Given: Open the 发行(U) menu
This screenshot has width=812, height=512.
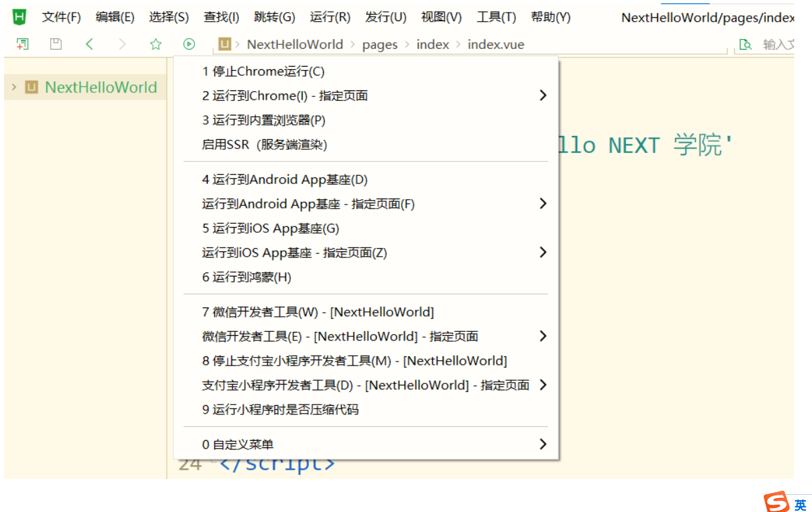Looking at the screenshot, I should click(x=386, y=17).
